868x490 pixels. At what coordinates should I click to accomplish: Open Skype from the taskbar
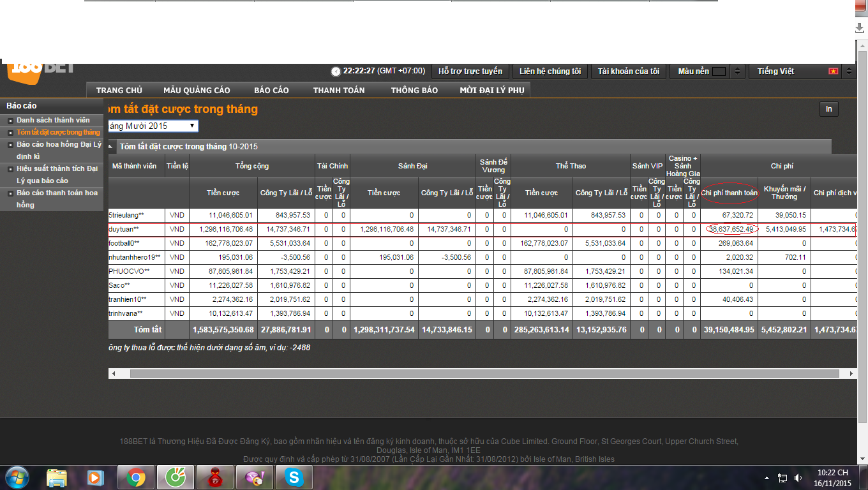tap(294, 477)
